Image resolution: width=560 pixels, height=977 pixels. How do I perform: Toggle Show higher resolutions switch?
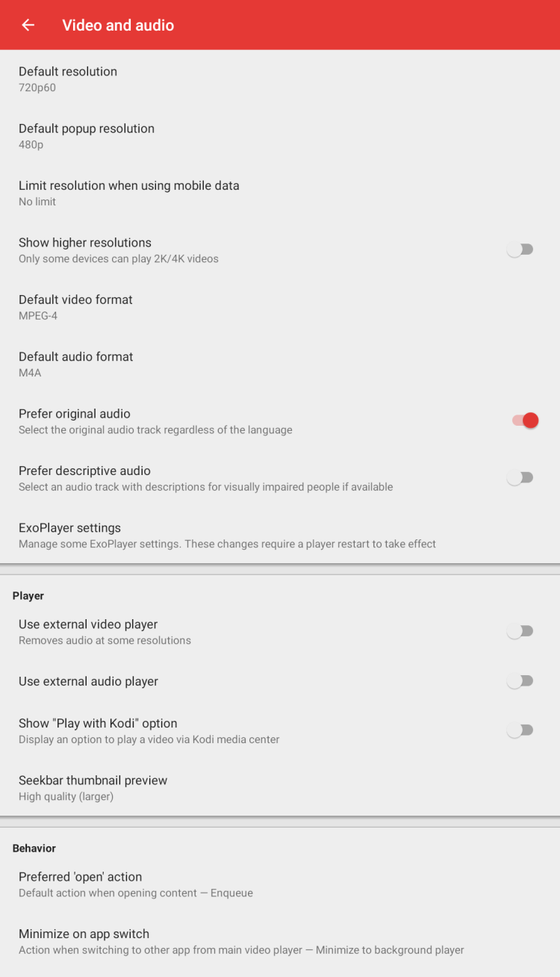click(520, 249)
